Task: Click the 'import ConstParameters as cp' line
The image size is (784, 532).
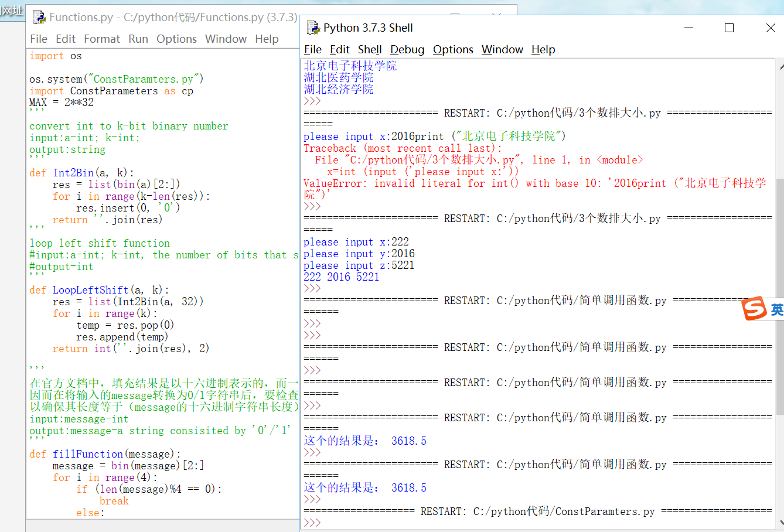Action: 111,91
